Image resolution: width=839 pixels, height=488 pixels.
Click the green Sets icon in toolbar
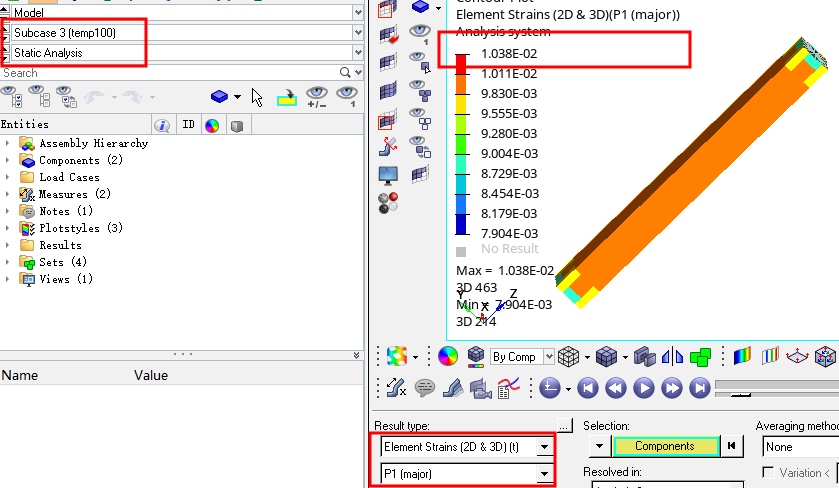pyautogui.click(x=701, y=356)
